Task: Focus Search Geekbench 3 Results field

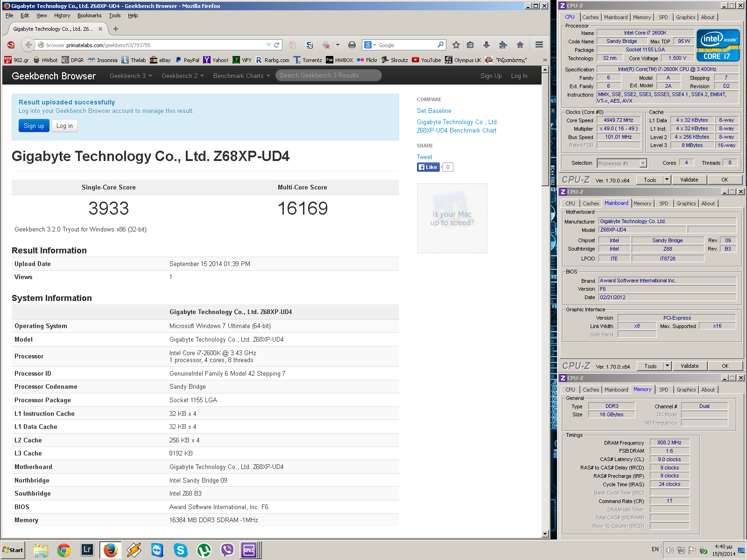Action: pos(328,75)
